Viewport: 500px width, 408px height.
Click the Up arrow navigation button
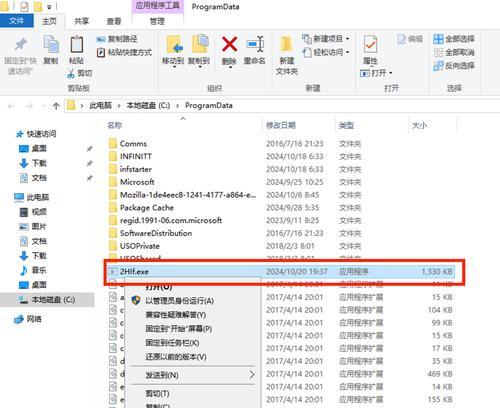[x=56, y=106]
